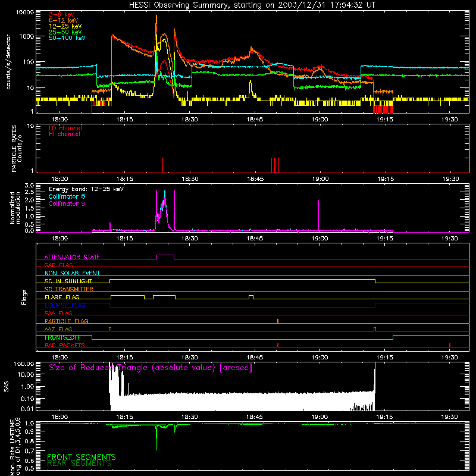Viewport: 476px width, 476px height.
Task: Click the HESSI Observing Summary title text
Action: coord(252,5)
